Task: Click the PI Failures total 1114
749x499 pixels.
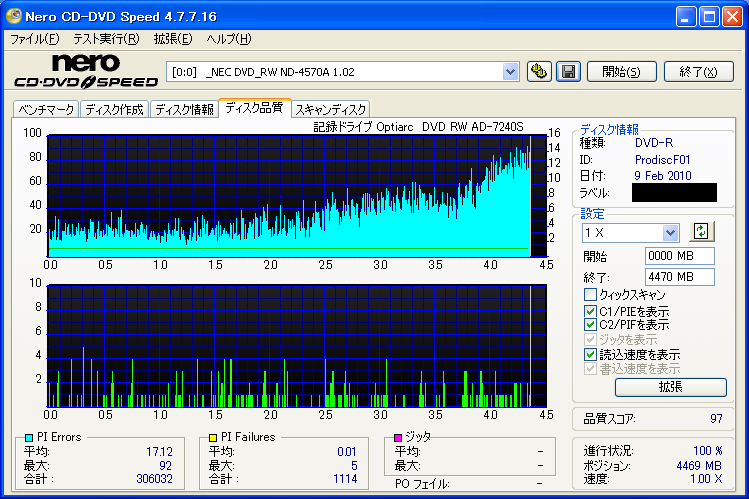Action: (345, 479)
